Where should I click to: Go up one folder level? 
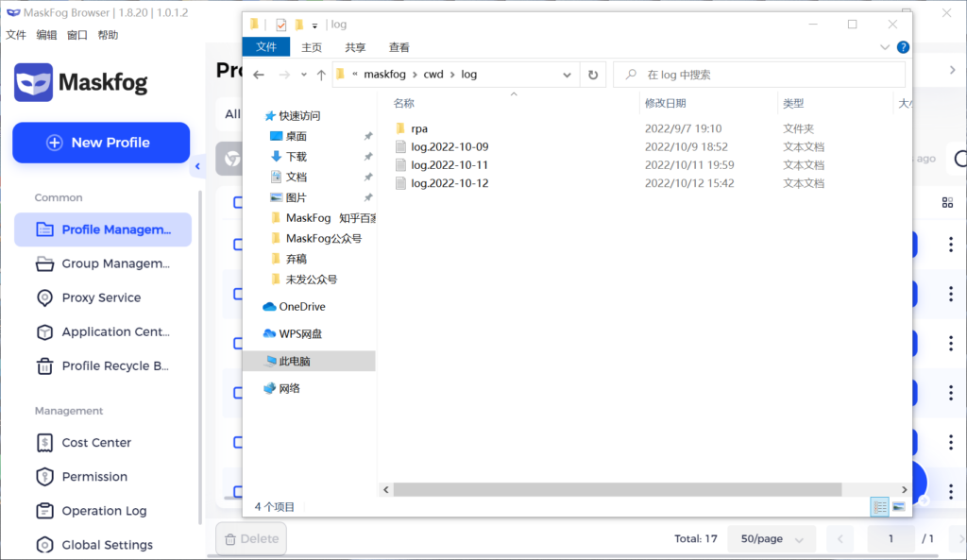(321, 75)
